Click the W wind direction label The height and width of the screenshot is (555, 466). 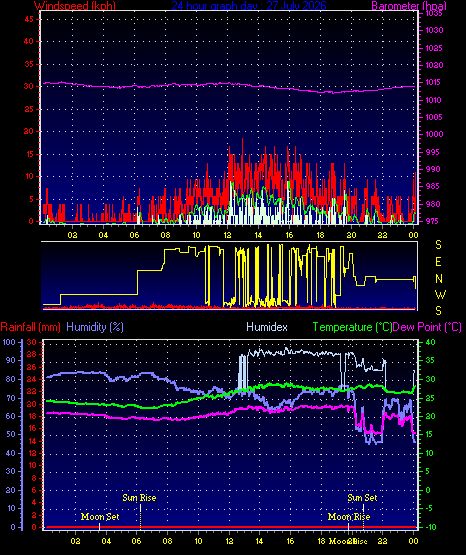(440, 294)
